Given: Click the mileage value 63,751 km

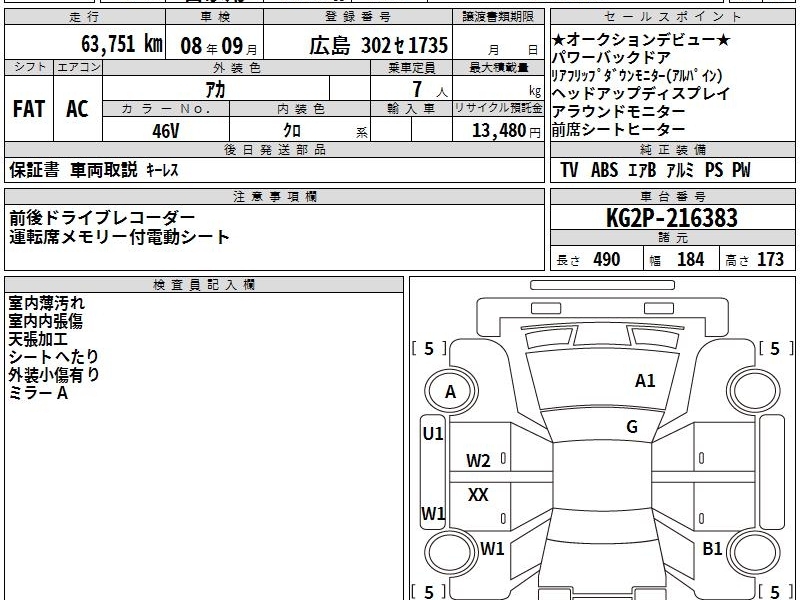Looking at the screenshot, I should pos(121,43).
